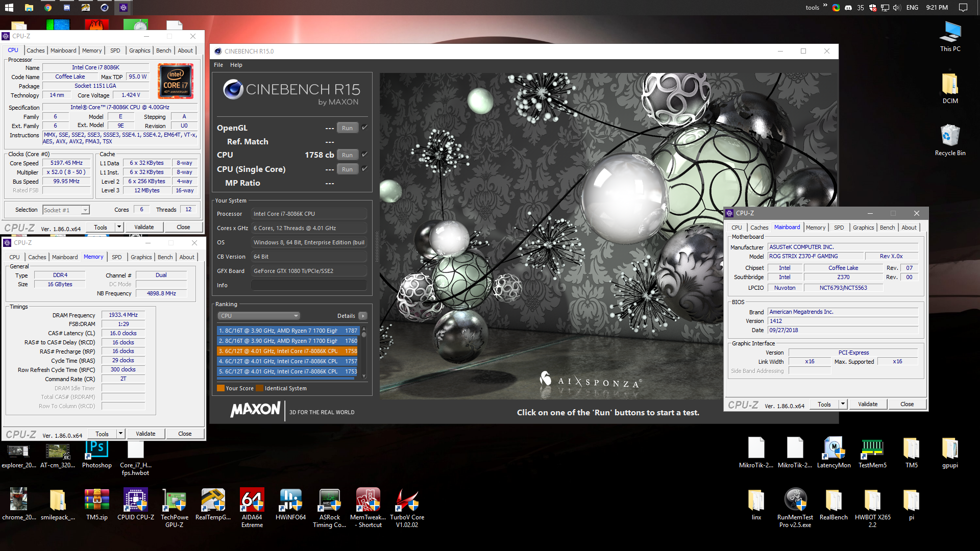Open smilepack folder icon

click(x=58, y=504)
